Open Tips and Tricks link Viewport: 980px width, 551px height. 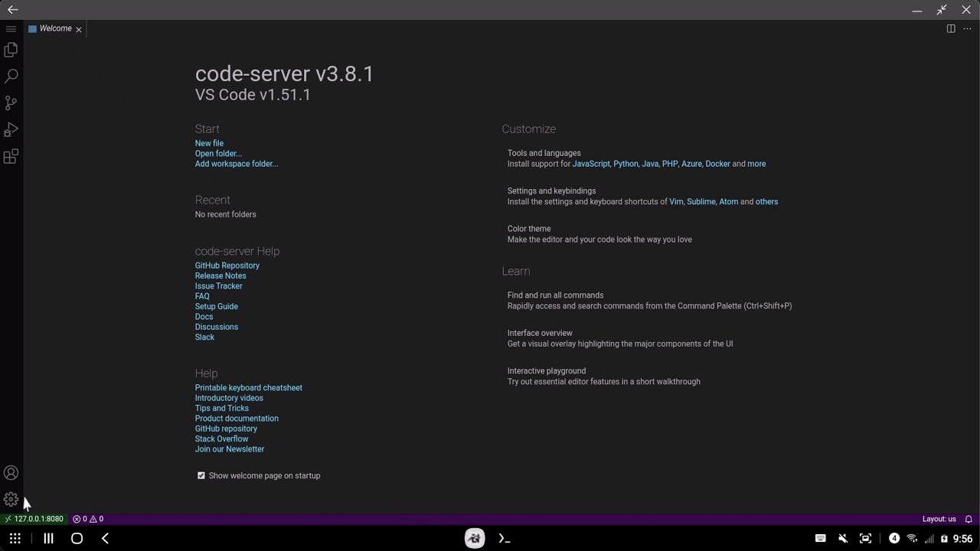click(222, 409)
